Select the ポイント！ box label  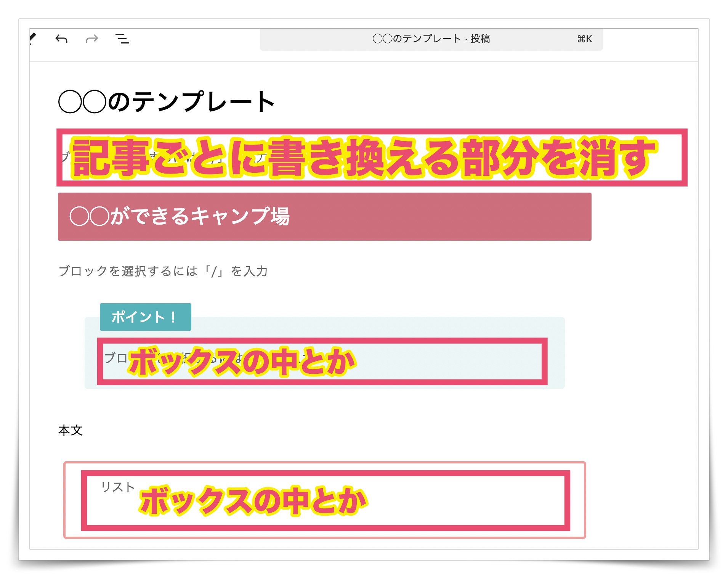pos(145,317)
